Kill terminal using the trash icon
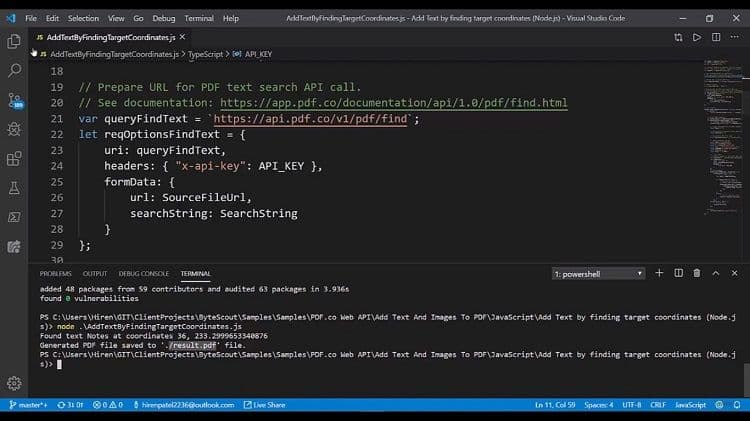The width and height of the screenshot is (750, 421). 695,273
